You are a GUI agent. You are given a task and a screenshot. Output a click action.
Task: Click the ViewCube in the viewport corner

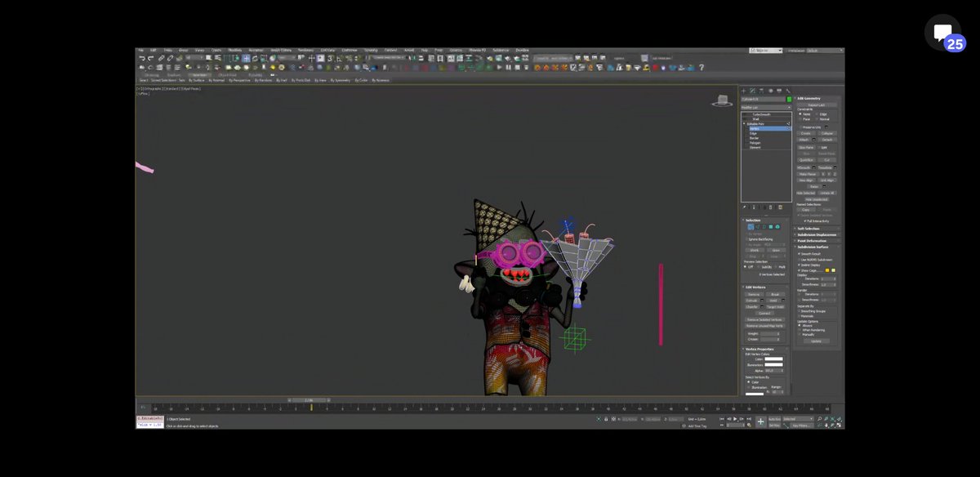point(722,100)
